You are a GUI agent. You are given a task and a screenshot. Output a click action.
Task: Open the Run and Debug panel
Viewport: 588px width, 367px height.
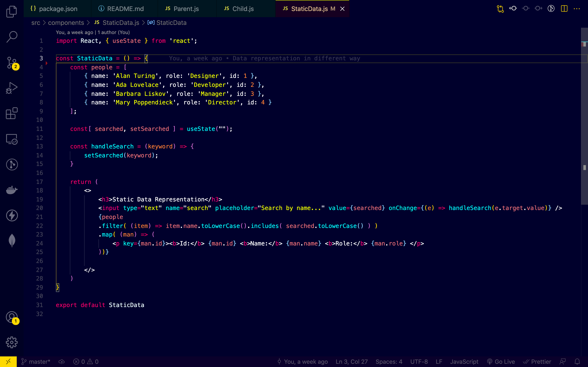(x=12, y=88)
